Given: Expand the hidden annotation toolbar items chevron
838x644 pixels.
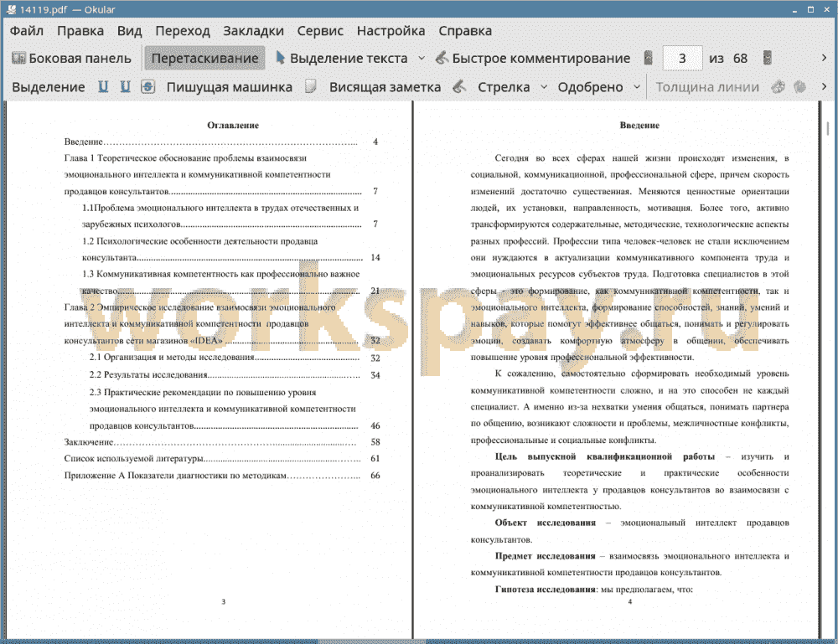Looking at the screenshot, I should tap(824, 86).
